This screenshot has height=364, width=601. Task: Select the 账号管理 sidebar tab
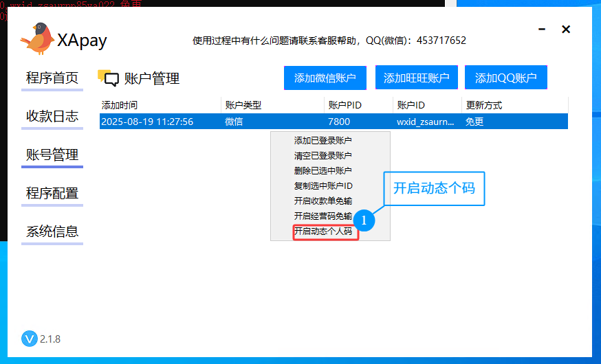(52, 155)
